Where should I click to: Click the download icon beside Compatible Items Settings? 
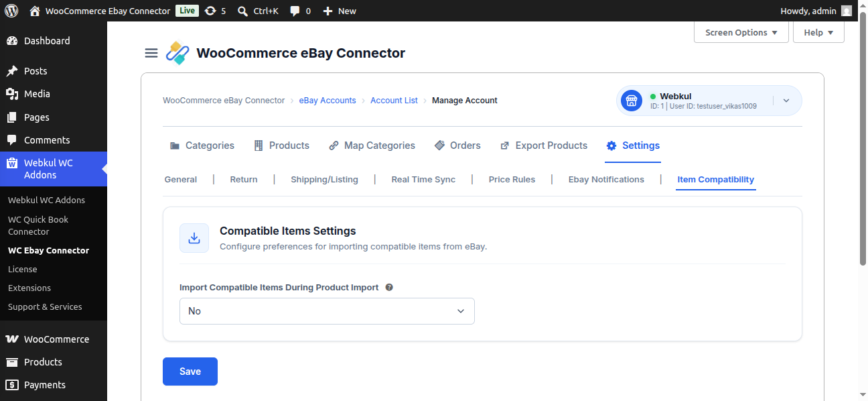point(194,238)
